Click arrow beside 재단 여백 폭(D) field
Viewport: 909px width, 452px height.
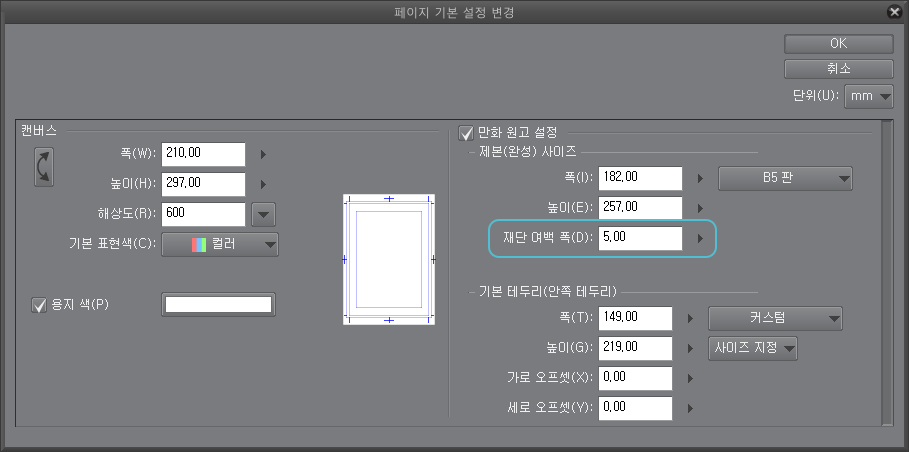coord(700,239)
